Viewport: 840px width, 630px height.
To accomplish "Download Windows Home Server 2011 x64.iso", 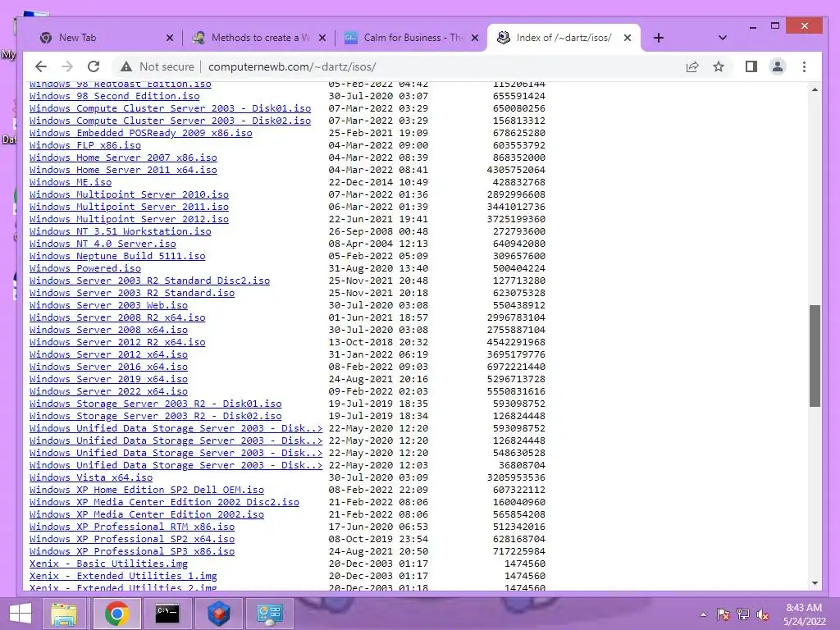I will click(x=123, y=170).
